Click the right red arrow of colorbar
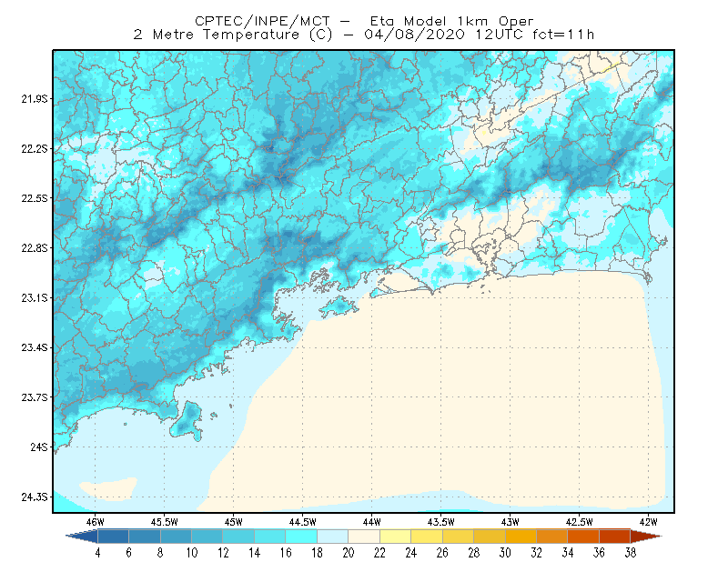 pyautogui.click(x=646, y=537)
